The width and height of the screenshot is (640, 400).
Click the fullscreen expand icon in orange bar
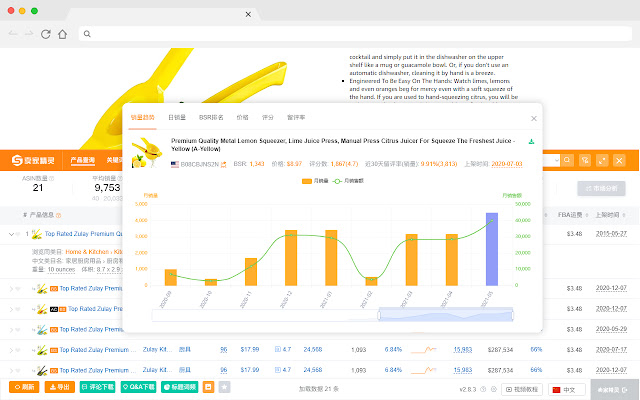click(x=602, y=160)
